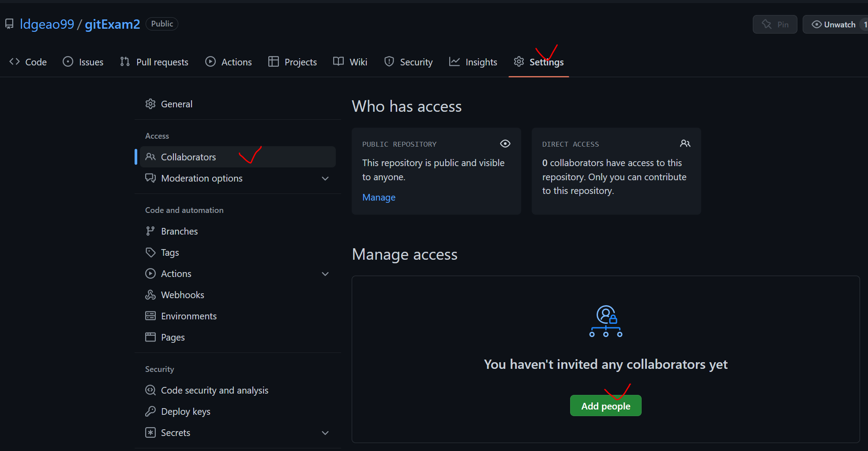Click the 'Code and automation' section label

tap(184, 210)
